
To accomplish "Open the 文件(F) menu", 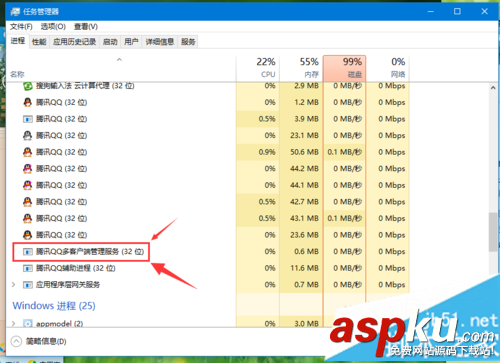I will (x=21, y=26).
